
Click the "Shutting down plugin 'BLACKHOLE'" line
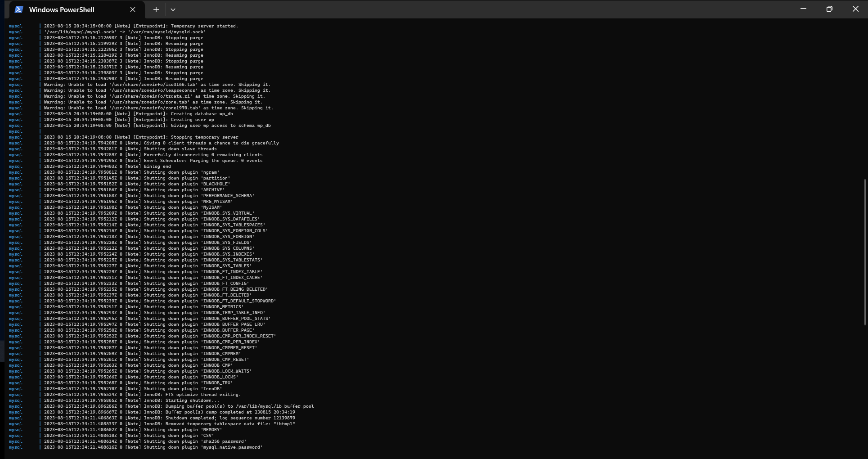click(137, 184)
